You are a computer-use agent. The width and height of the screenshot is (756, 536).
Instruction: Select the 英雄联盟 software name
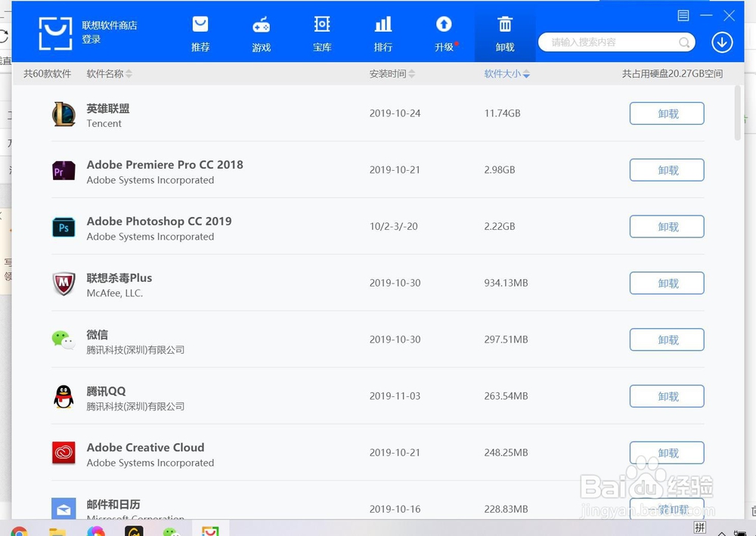click(x=108, y=108)
